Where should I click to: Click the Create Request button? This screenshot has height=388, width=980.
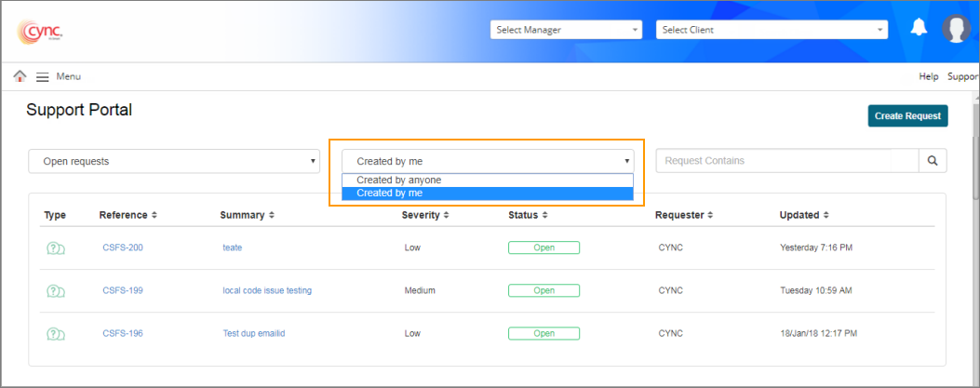(x=907, y=115)
